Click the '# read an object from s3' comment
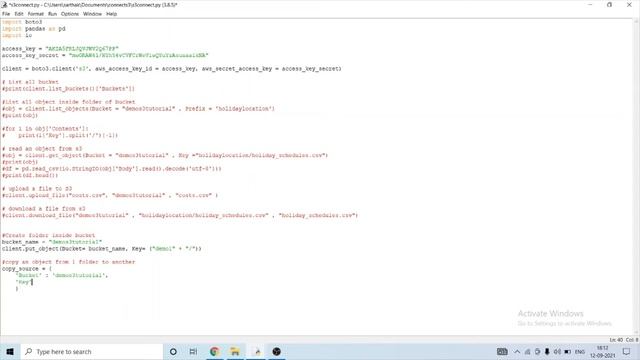 (42, 149)
